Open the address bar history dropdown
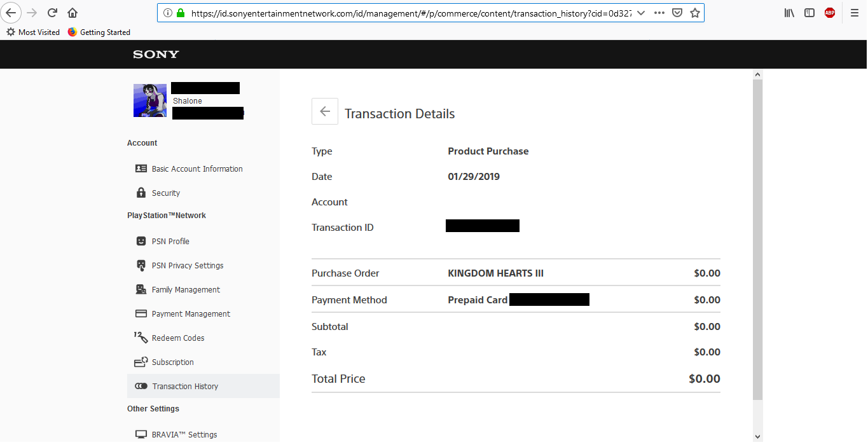This screenshot has width=868, height=447. tap(640, 13)
